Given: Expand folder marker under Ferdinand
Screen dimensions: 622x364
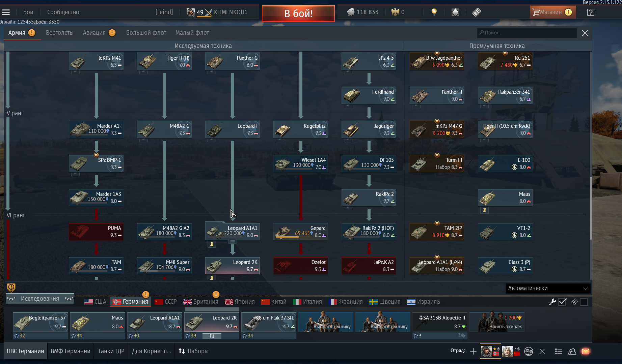Looking at the screenshot, I should (348, 106).
